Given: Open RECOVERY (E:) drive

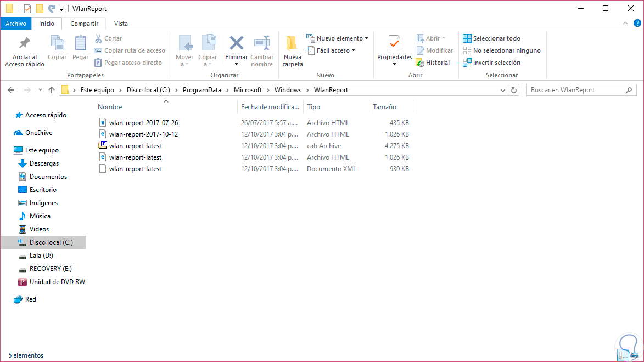Looking at the screenshot, I should 51,268.
